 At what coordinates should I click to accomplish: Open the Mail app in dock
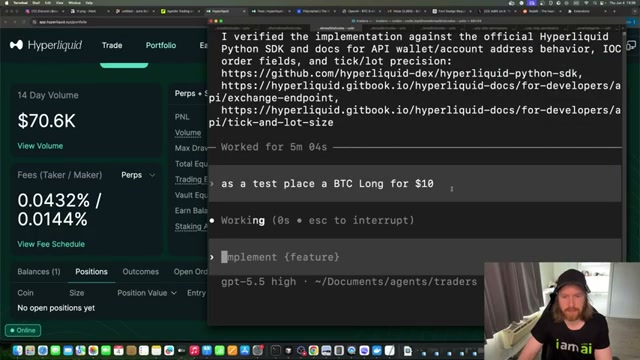[68, 351]
